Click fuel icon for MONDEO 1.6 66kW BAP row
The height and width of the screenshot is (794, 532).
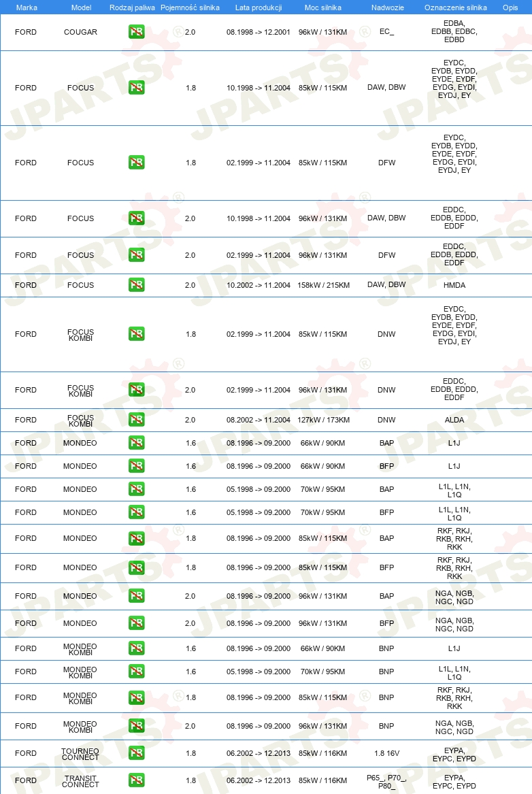click(137, 442)
